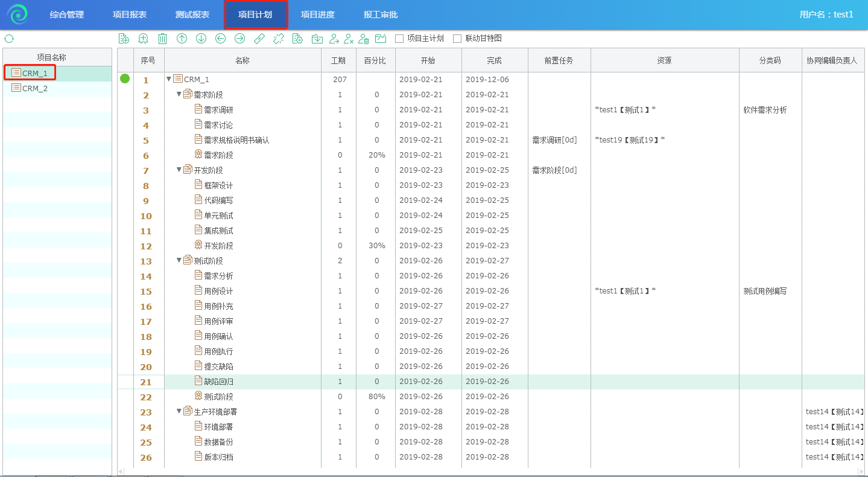
Task: Click the broken chain unlink icon
Action: pos(278,39)
